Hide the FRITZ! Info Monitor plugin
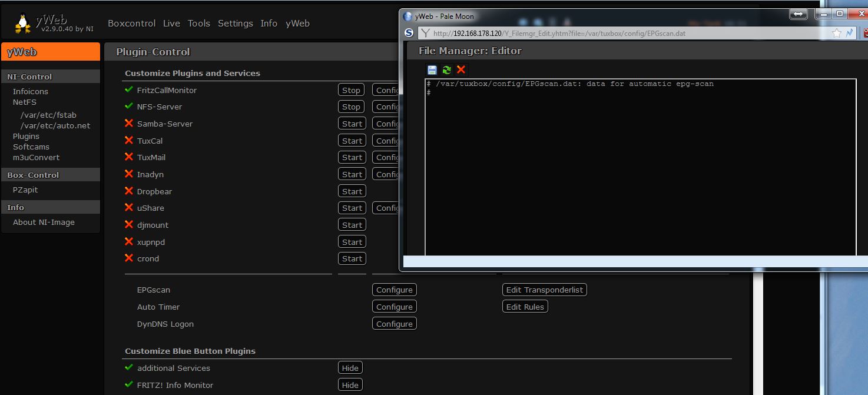The height and width of the screenshot is (395, 868). coord(350,385)
